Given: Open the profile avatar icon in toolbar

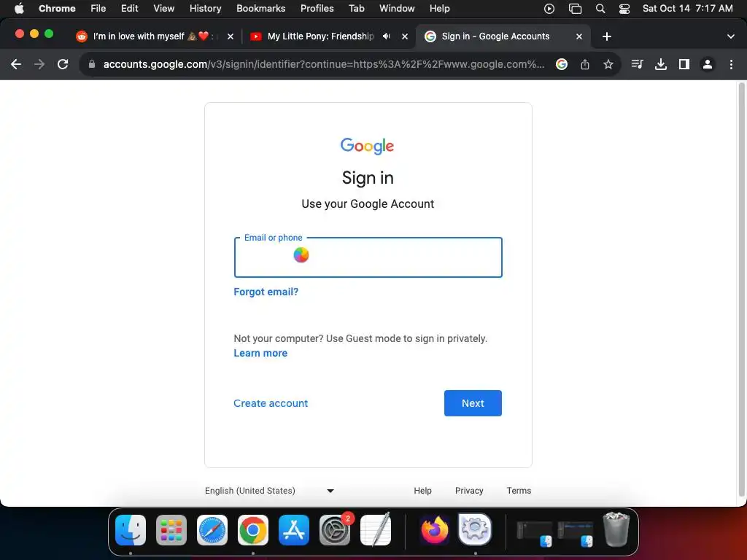Looking at the screenshot, I should point(708,64).
